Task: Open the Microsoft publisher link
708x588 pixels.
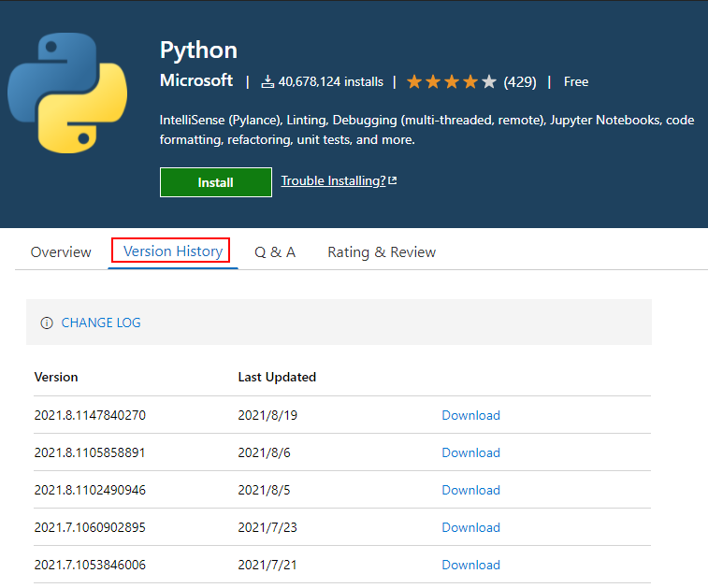Action: [196, 80]
